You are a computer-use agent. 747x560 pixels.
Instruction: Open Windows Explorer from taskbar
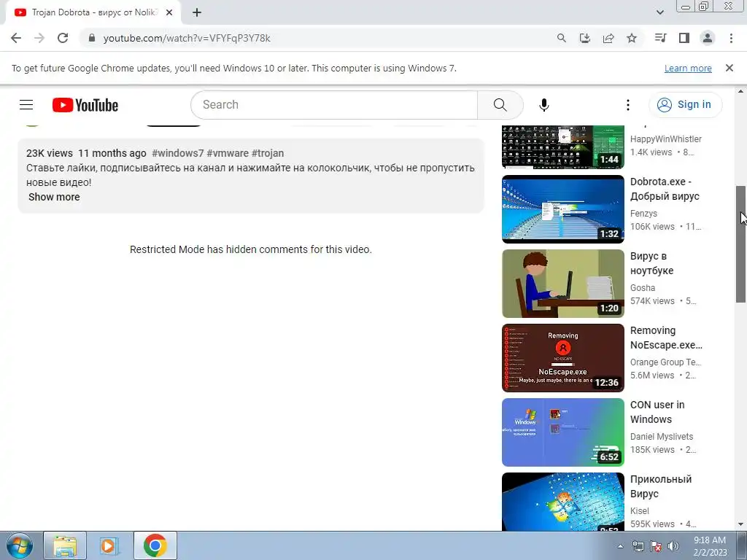tap(65, 545)
